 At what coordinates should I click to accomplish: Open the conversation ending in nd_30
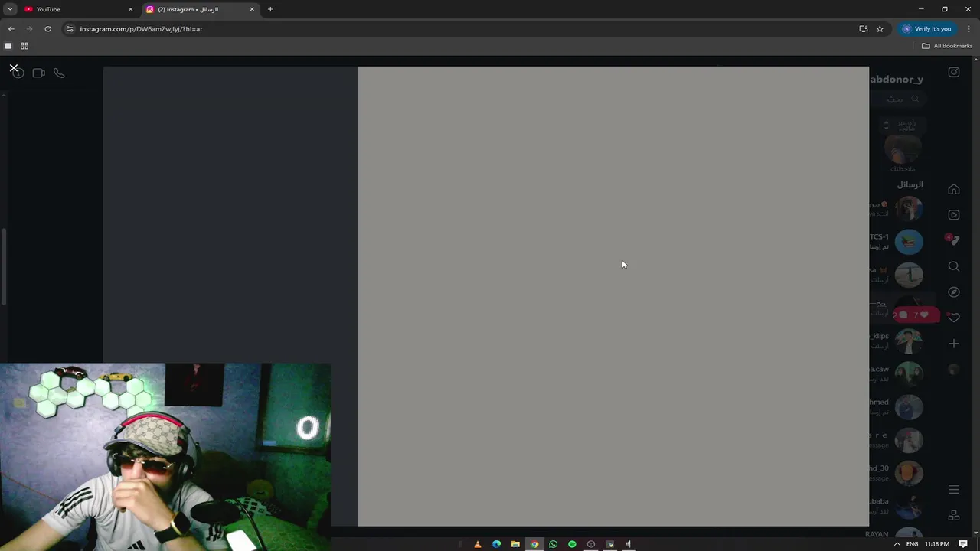[896, 473]
